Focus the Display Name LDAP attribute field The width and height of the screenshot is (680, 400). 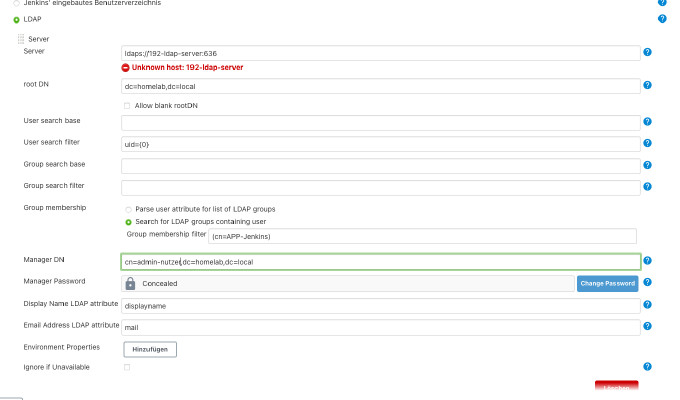381,306
